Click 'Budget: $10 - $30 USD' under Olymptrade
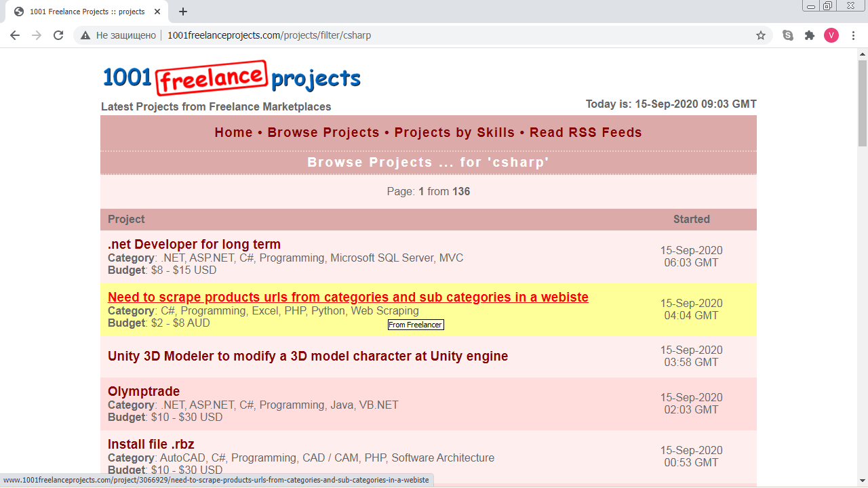 pos(165,418)
